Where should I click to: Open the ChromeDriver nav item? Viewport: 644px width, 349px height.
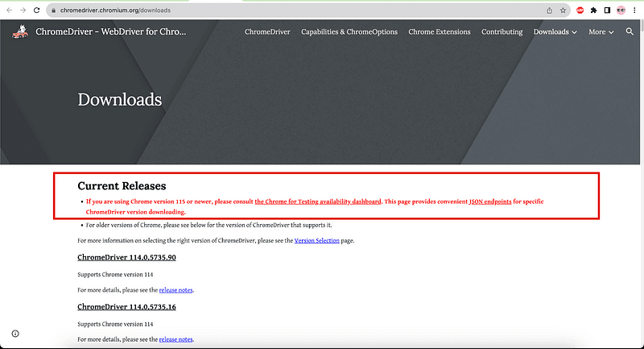click(267, 31)
